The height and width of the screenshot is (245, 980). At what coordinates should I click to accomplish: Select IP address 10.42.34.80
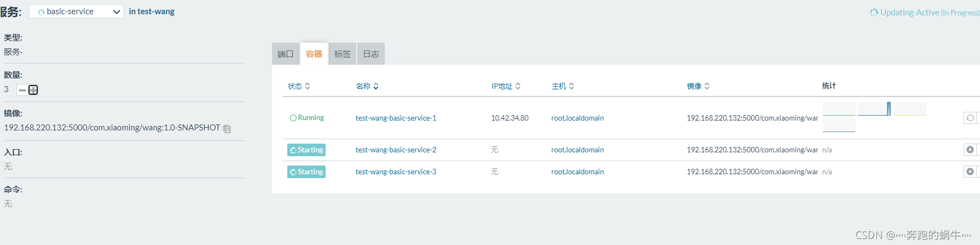pos(510,118)
